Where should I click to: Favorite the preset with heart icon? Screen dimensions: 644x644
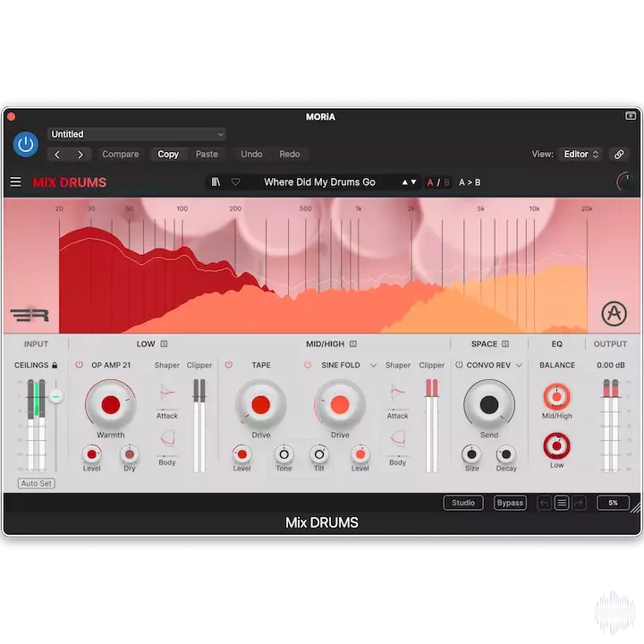click(x=236, y=182)
